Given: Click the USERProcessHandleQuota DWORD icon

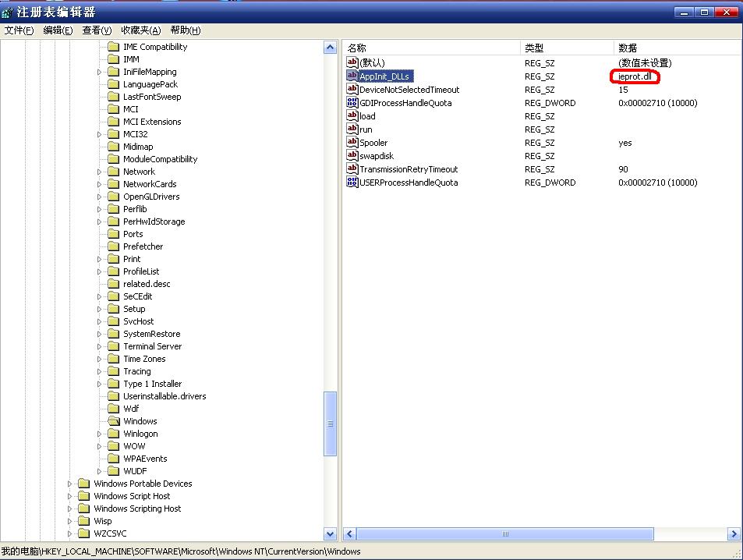Looking at the screenshot, I should pyautogui.click(x=352, y=182).
